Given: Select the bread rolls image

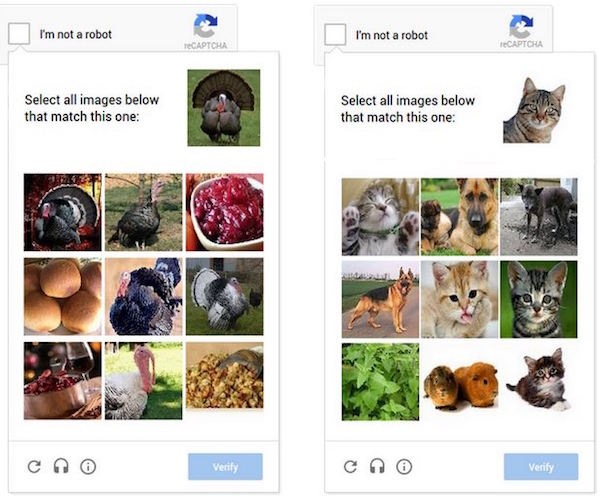Looking at the screenshot, I should coord(63,297).
